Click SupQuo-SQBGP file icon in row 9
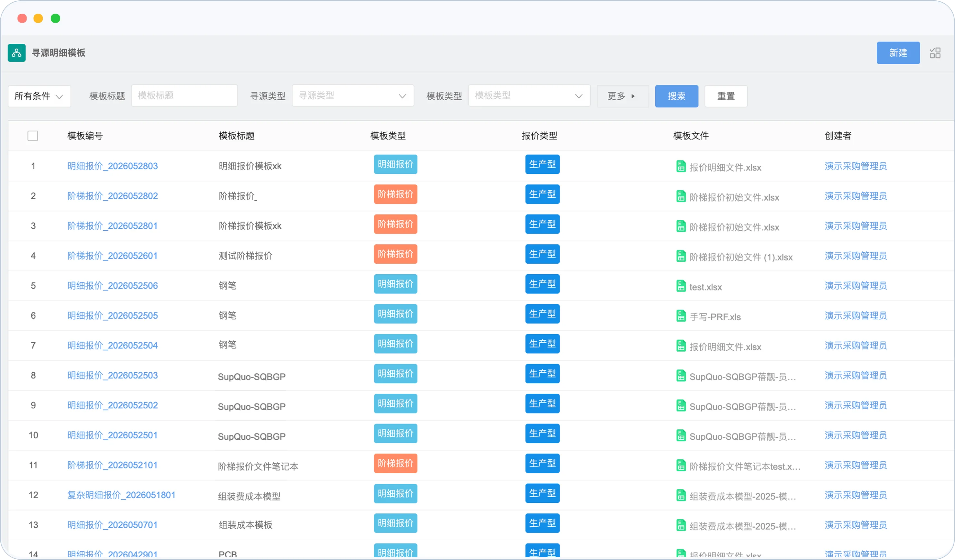Screen dimensions: 955x560 click(681, 406)
